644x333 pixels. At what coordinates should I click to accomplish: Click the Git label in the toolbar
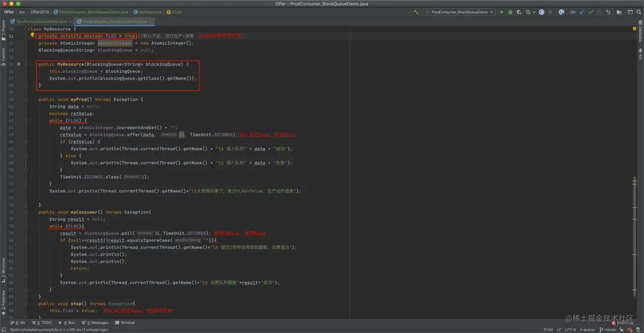(x=573, y=12)
